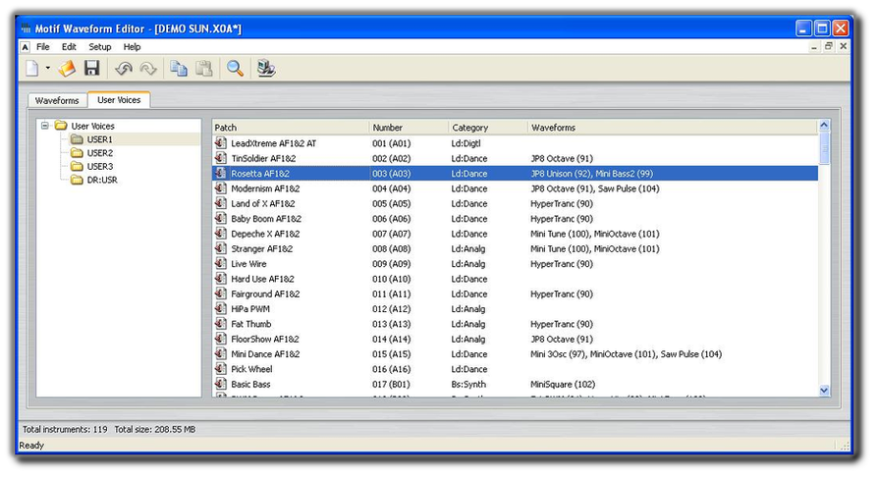Select the DR:USR folder
Viewport: 878px width, 479px height.
pyautogui.click(x=102, y=180)
